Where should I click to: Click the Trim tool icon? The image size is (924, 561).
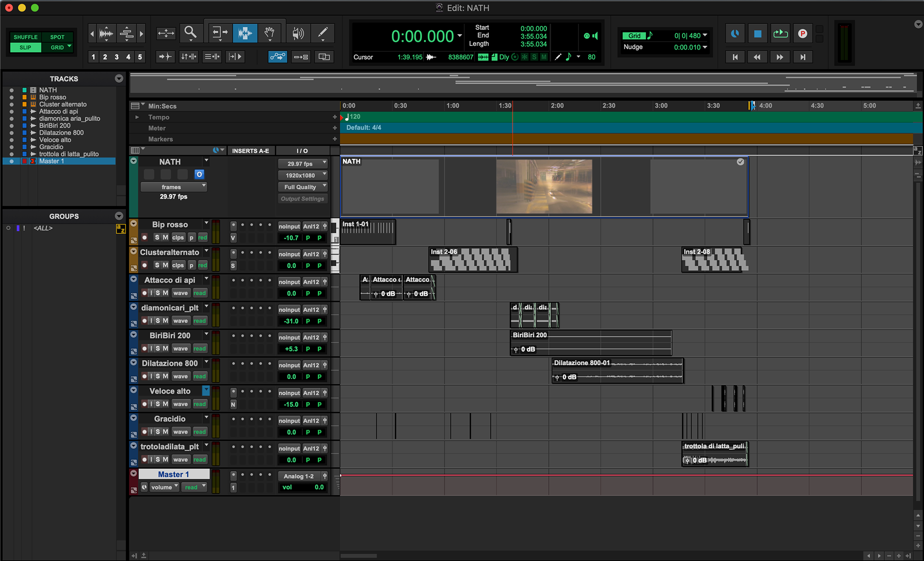pos(220,33)
